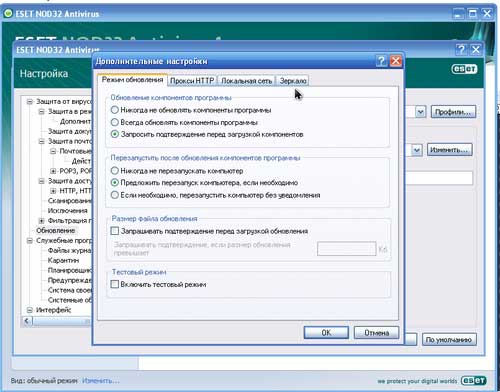500x392 pixels.
Task: Open the dropdown next to the 'Профили...' button
Action: click(420, 112)
